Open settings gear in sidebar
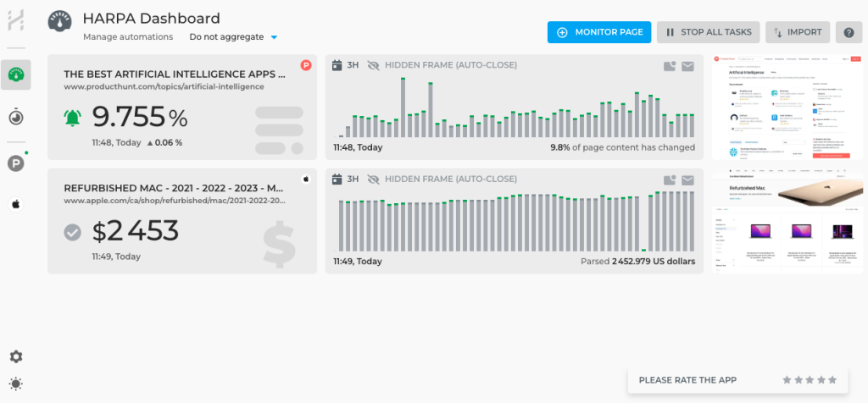 click(x=16, y=356)
